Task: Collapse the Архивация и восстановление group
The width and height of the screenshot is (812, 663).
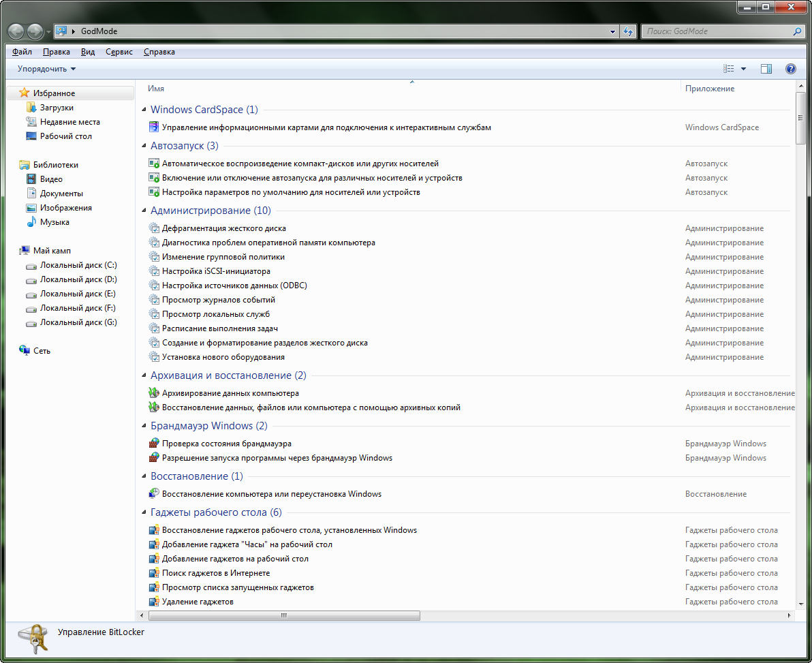Action: (144, 375)
